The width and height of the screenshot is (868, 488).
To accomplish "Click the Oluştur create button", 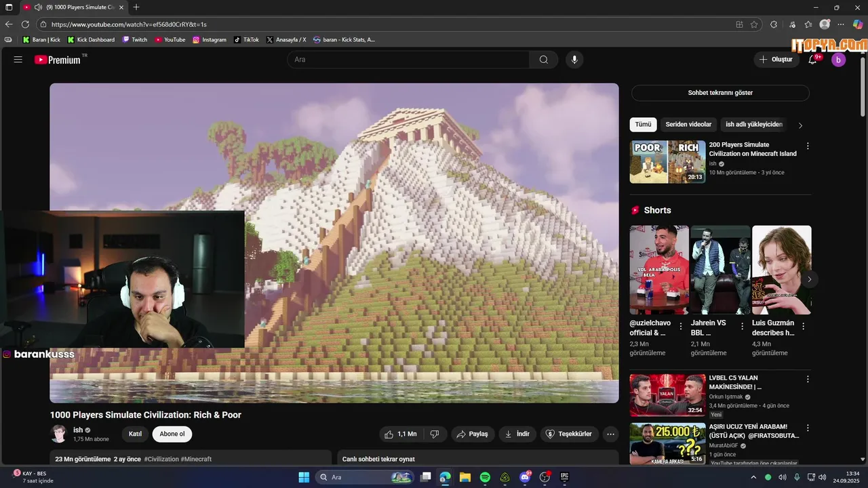I will coord(776,60).
